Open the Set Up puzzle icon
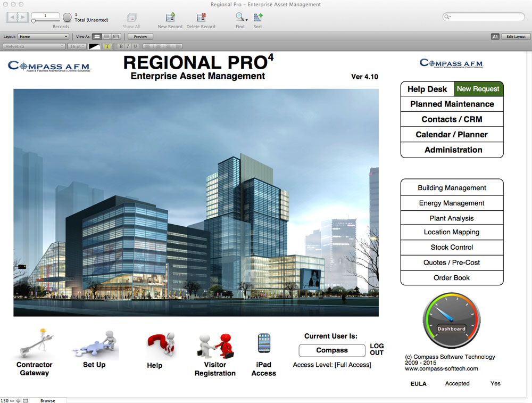 95,344
